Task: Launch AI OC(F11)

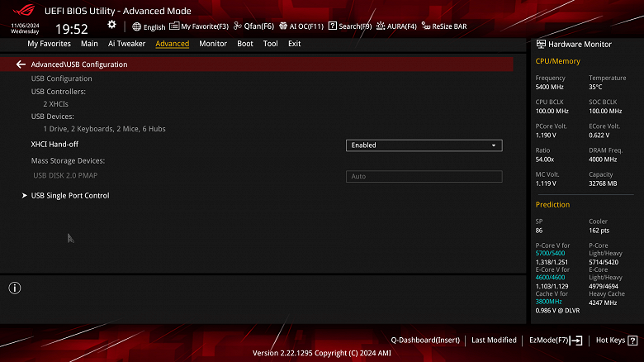Action: pos(306,26)
